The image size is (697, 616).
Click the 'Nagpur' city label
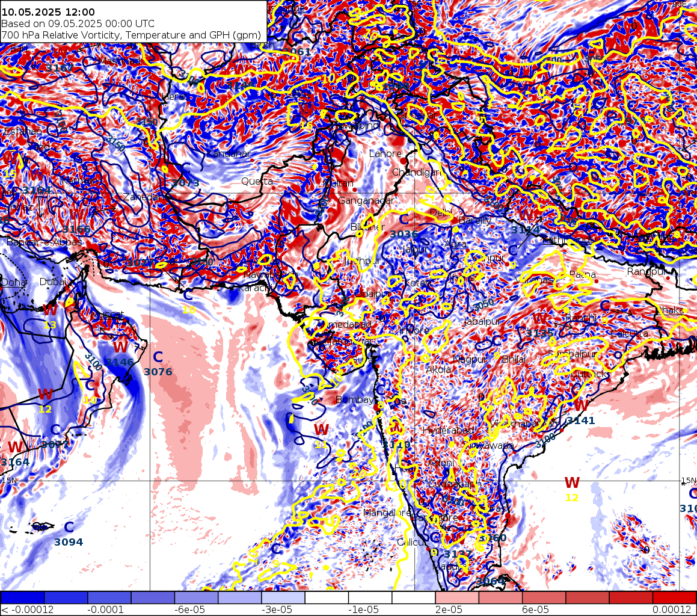[x=470, y=359]
